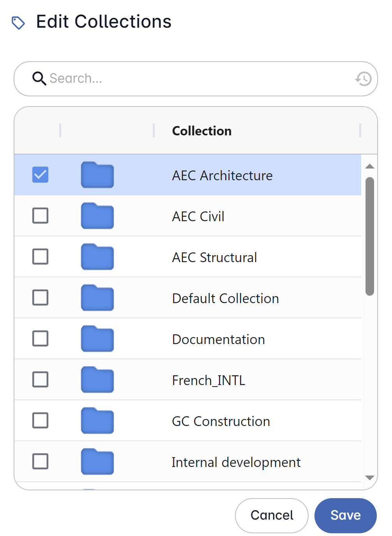
Task: Focus the Search input field
Action: click(195, 79)
